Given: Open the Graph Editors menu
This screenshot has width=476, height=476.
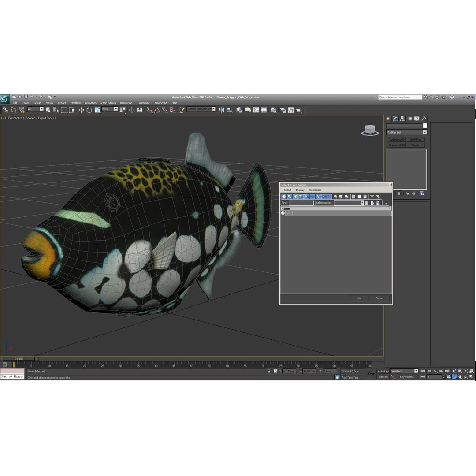Looking at the screenshot, I should [108, 103].
